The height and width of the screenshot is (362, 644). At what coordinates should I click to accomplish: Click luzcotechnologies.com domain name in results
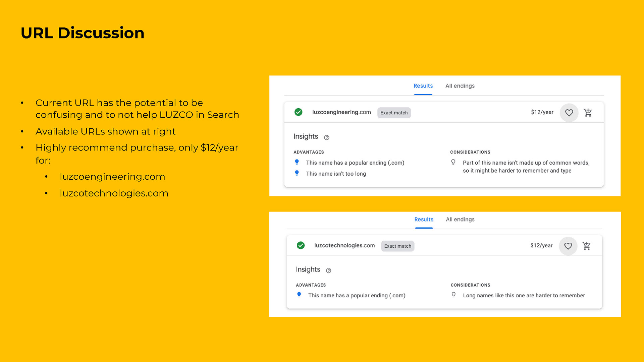point(344,245)
